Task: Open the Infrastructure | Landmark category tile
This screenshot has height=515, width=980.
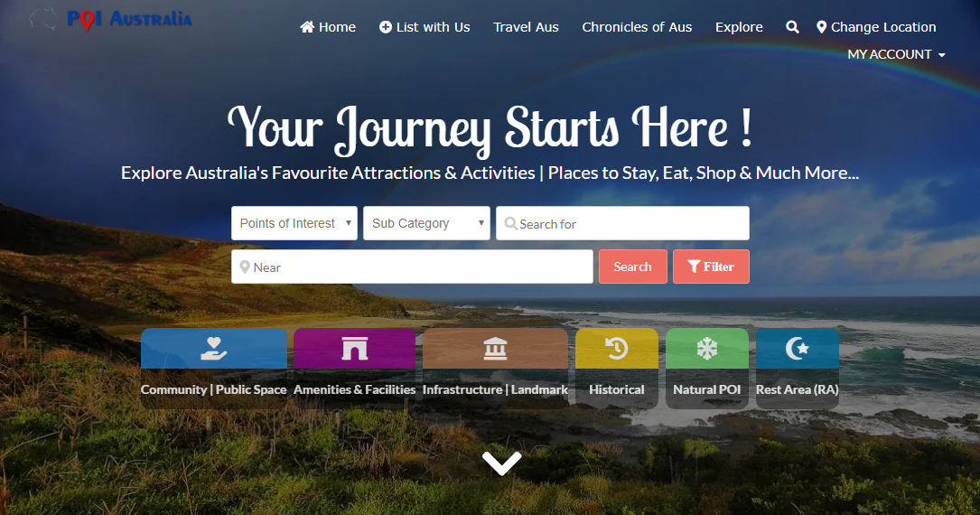Action: (x=495, y=368)
